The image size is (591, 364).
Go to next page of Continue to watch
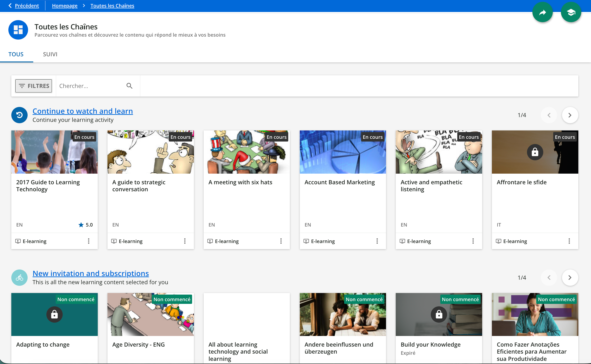tap(570, 115)
